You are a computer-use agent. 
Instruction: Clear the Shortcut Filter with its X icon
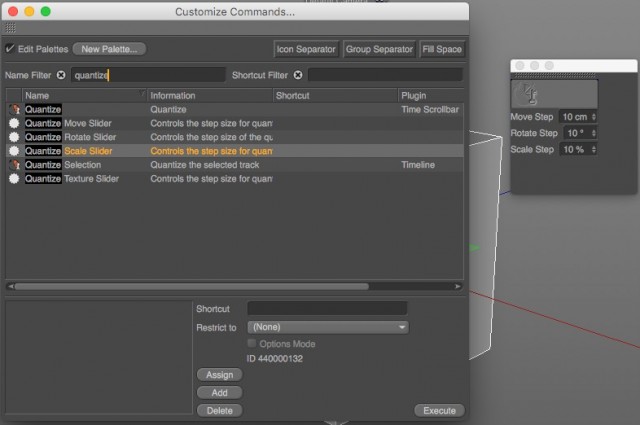click(298, 75)
